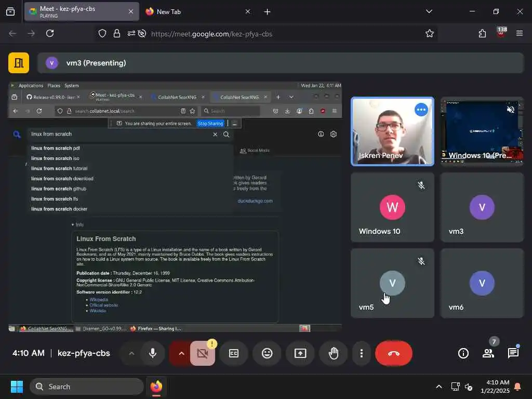Go back in browser history

13,33
